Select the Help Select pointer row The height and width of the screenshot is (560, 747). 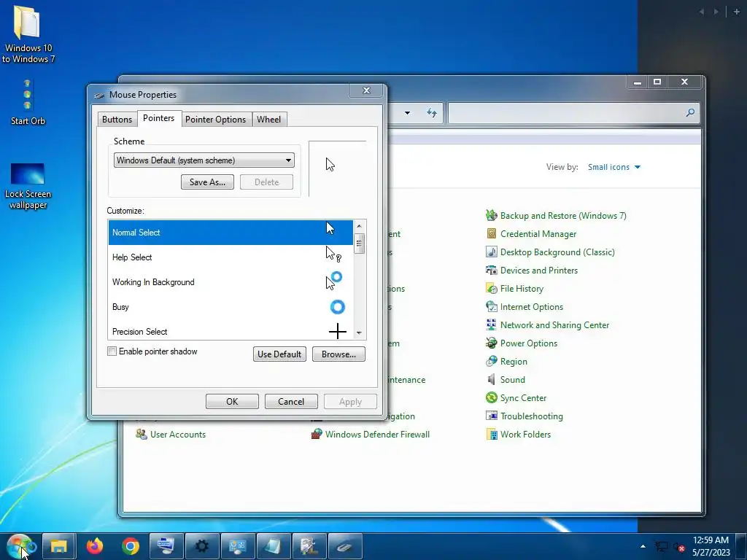[231, 257]
